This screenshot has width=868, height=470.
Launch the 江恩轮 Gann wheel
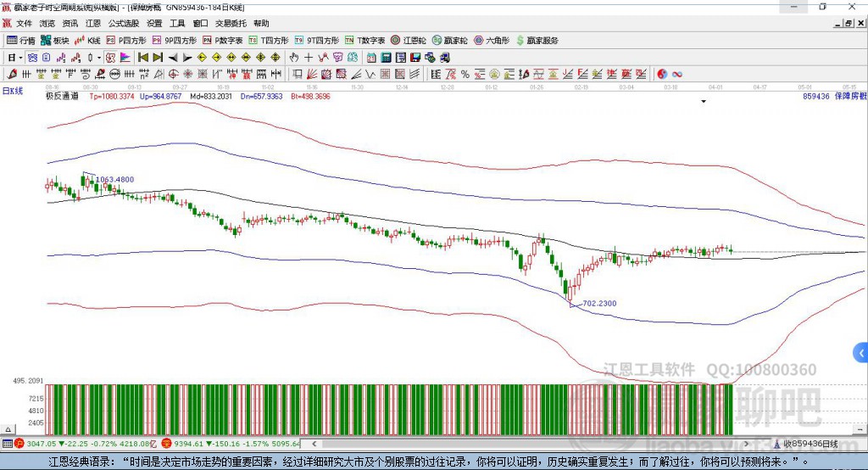click(409, 41)
